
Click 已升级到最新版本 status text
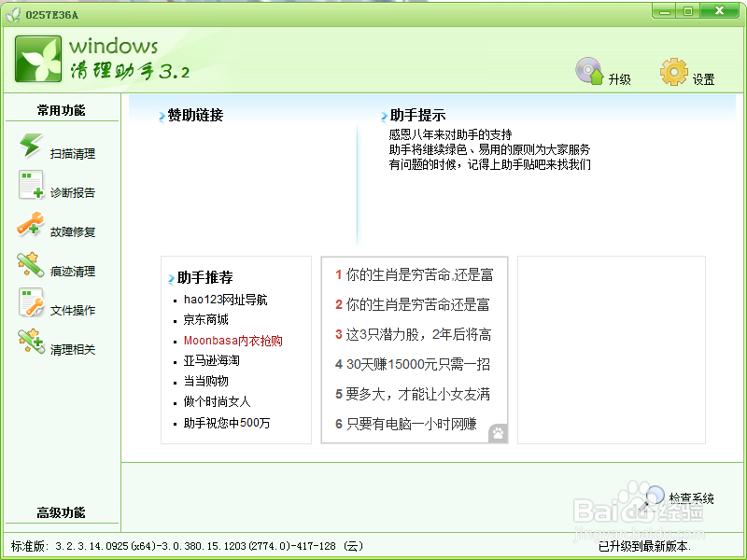coord(644,546)
